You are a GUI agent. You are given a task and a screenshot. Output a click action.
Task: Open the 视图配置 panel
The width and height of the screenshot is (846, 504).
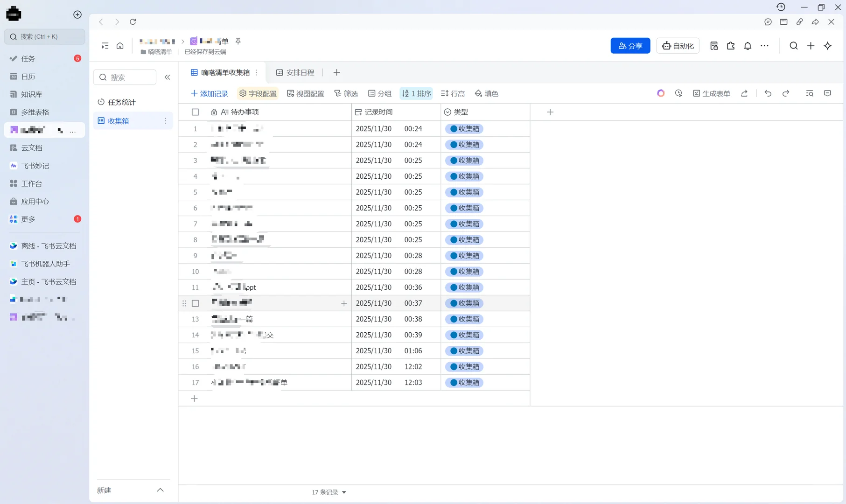305,93
